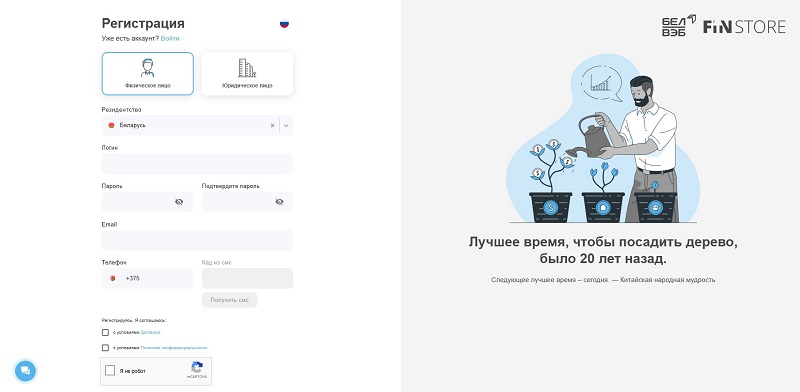Tick the Я не робот captcha checkbox
The height and width of the screenshot is (392, 800).
110,371
